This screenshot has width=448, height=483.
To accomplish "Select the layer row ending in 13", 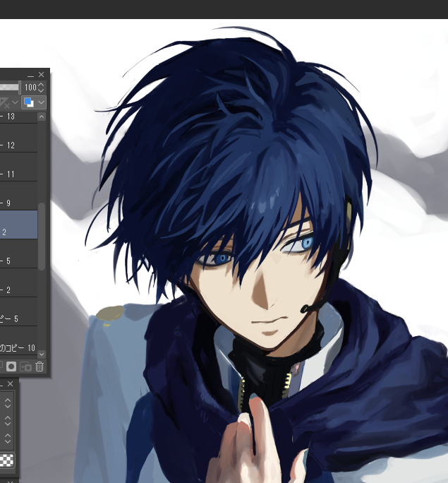I will click(18, 116).
